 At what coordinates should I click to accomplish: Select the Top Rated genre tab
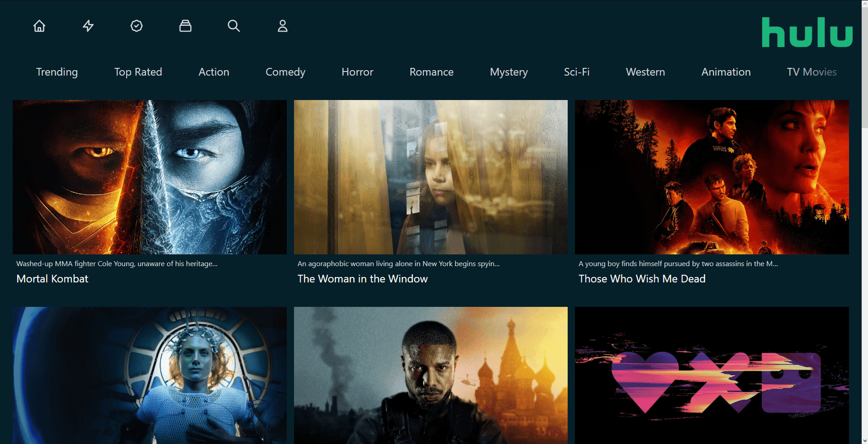click(x=138, y=72)
